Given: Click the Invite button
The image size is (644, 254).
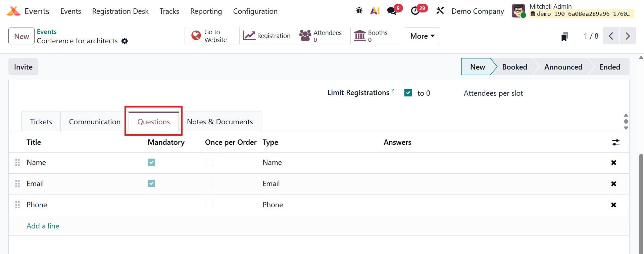Looking at the screenshot, I should 23,67.
